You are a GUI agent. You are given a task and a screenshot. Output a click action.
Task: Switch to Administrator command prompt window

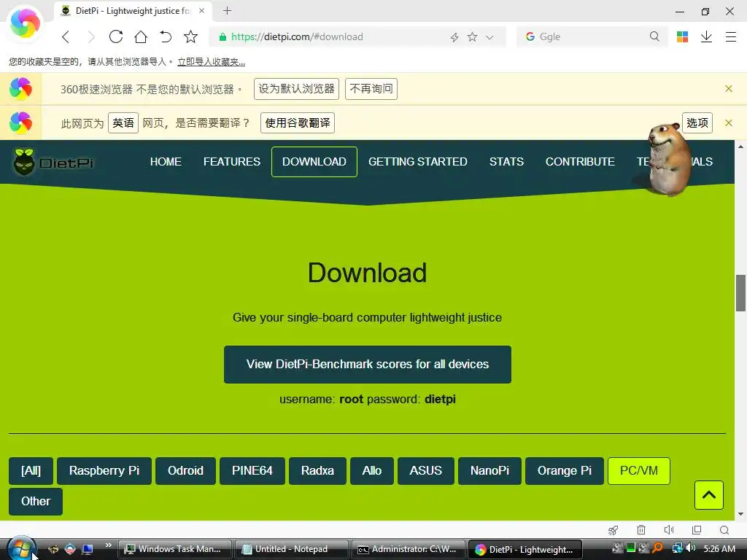coord(409,549)
